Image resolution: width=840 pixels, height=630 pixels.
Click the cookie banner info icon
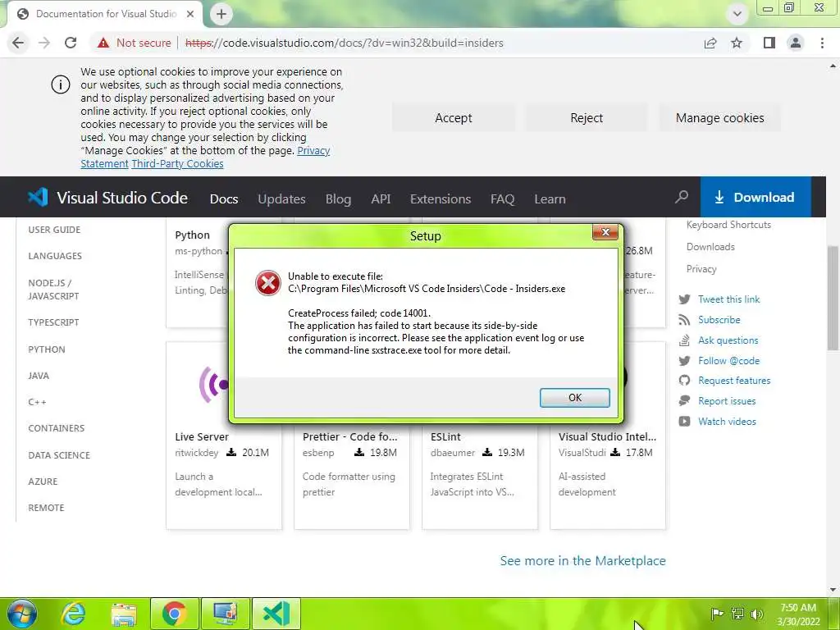[61, 84]
